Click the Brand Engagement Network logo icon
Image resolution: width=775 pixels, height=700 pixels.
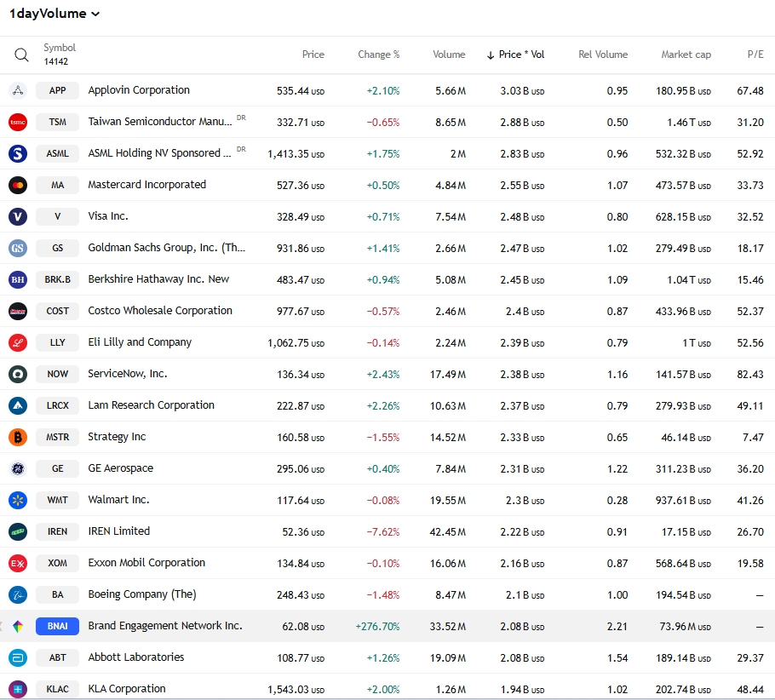(18, 627)
